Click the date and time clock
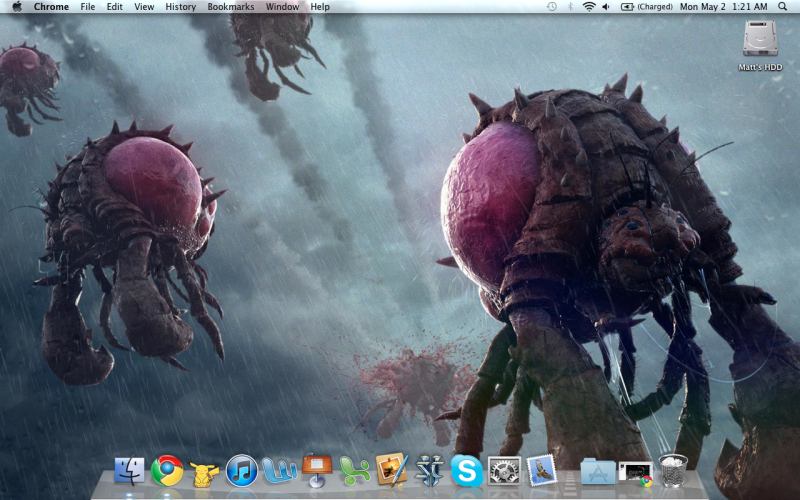This screenshot has height=500, width=800. [723, 7]
